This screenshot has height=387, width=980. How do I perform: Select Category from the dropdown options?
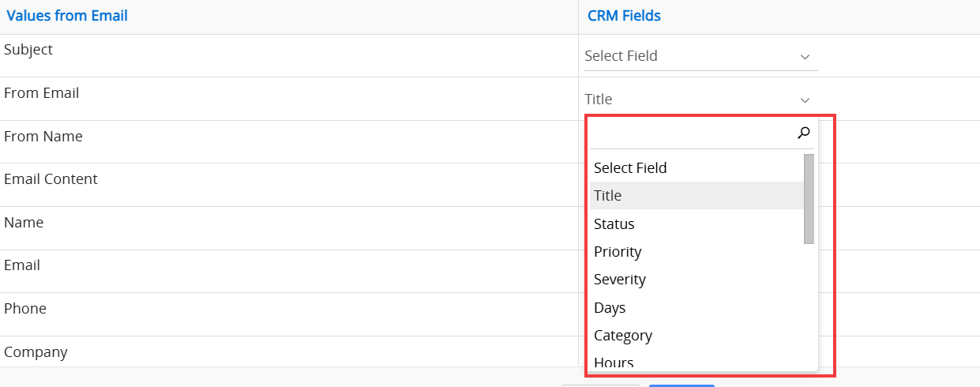pos(623,336)
